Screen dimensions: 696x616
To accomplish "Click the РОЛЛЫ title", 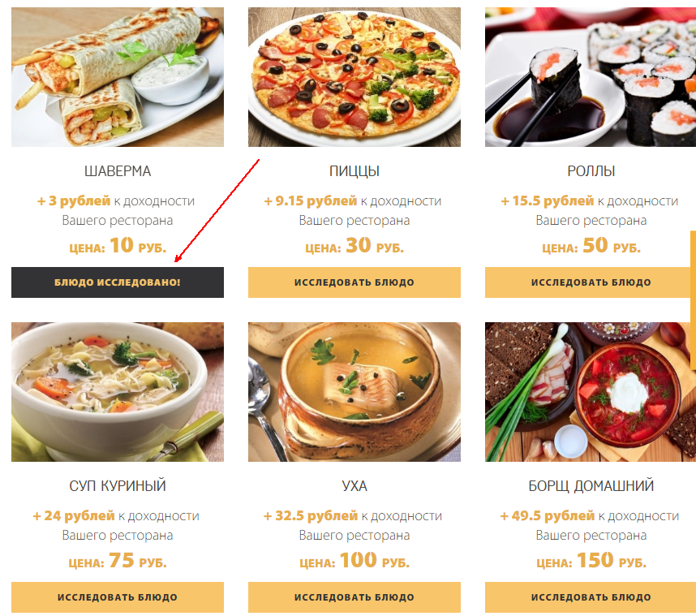I will (x=591, y=171).
